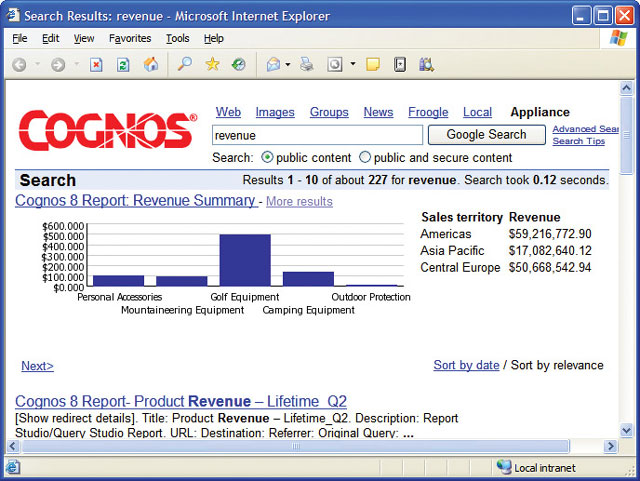Image resolution: width=640 pixels, height=481 pixels.
Task: Open the Images search link
Action: pyautogui.click(x=275, y=112)
